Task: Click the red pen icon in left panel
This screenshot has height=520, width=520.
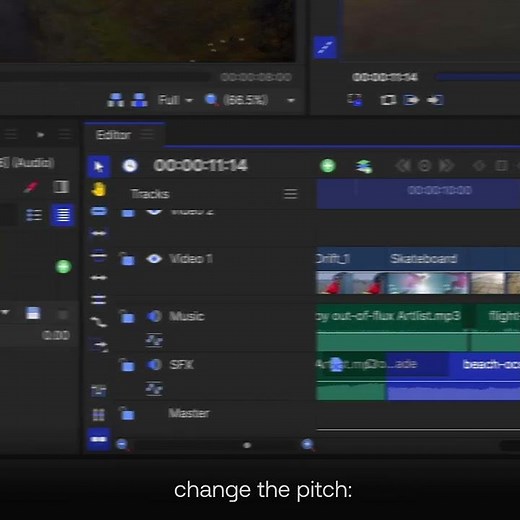Action: 32,186
